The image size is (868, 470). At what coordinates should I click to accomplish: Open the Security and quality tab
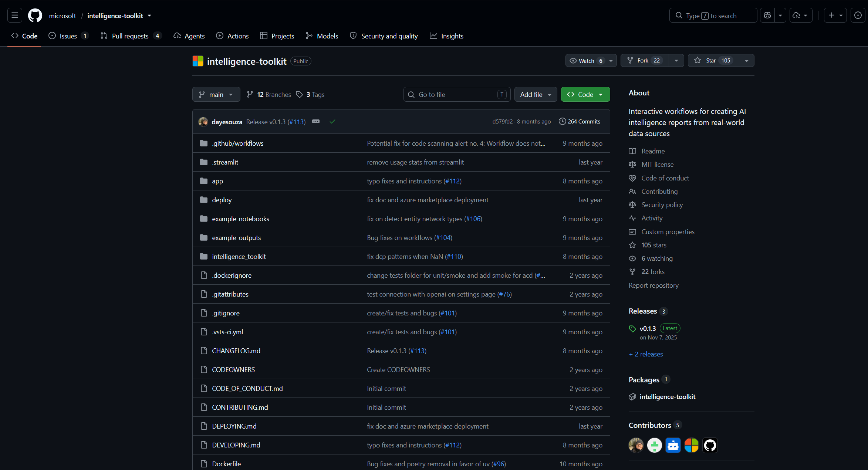point(384,36)
